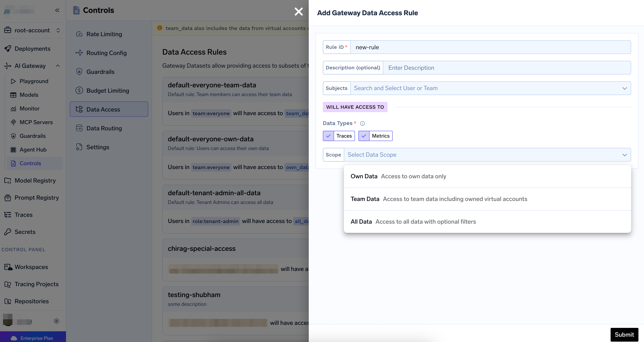644x342 pixels.
Task: Open Rate Limiting via gauge icon
Action: click(x=79, y=34)
